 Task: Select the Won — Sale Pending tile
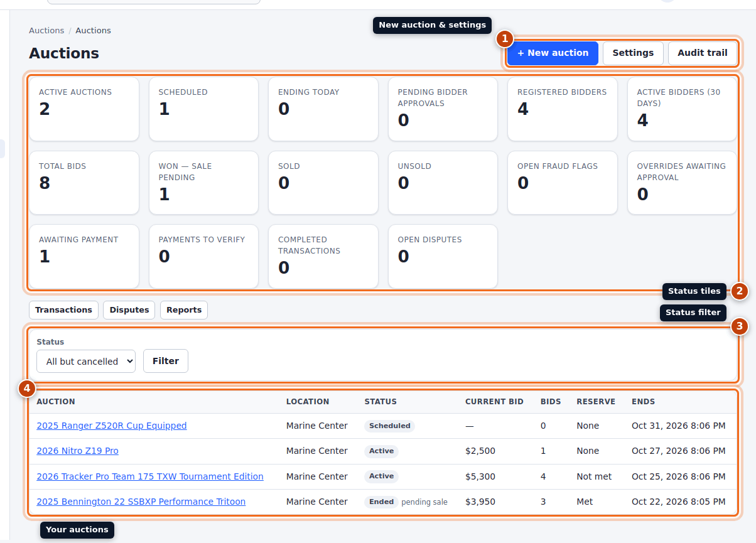tap(203, 183)
